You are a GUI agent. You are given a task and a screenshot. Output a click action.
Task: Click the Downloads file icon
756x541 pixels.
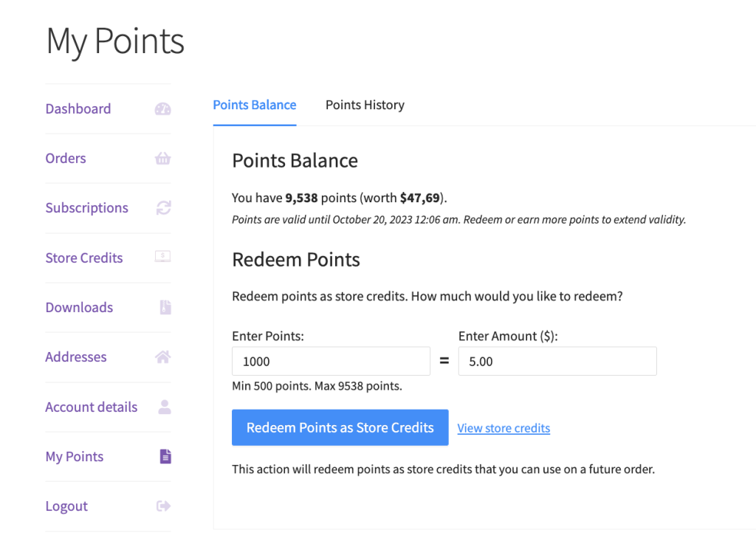(x=165, y=308)
